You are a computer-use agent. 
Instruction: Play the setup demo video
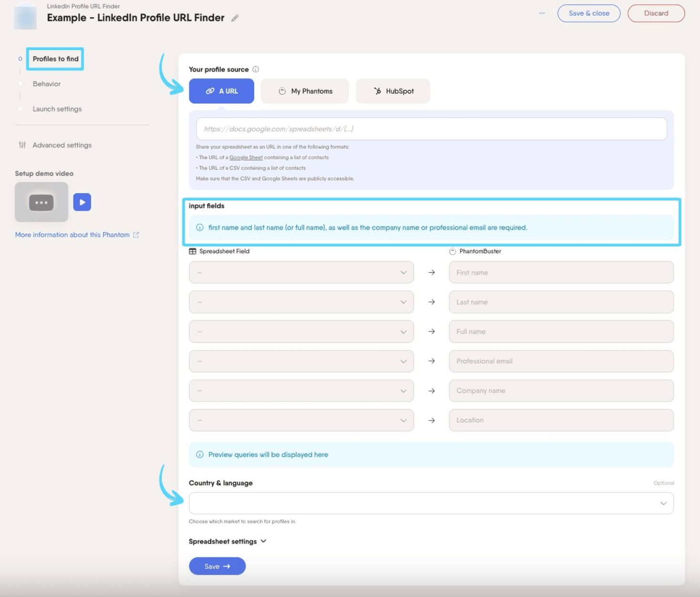82,202
